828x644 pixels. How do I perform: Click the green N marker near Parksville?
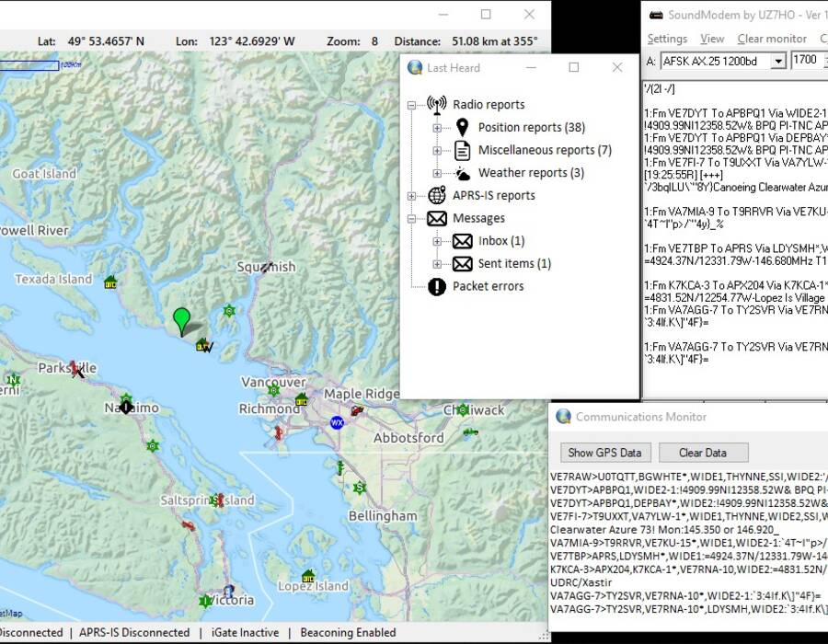coord(13,379)
